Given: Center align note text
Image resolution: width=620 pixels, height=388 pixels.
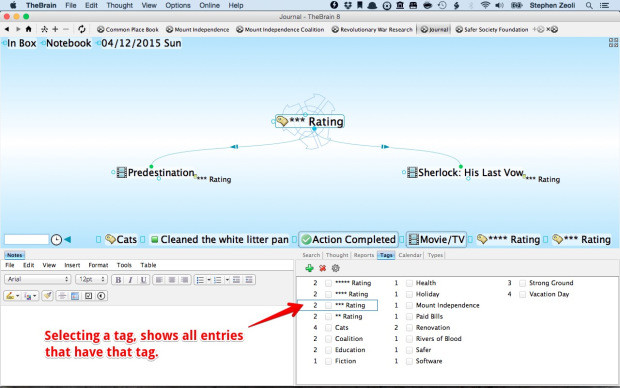Looking at the screenshot, I should click(172, 280).
